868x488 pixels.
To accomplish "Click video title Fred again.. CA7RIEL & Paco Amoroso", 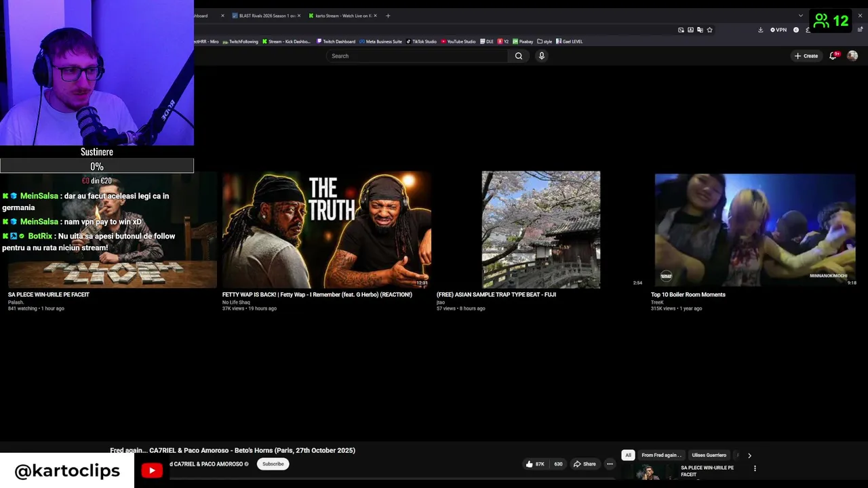I will coord(233,450).
